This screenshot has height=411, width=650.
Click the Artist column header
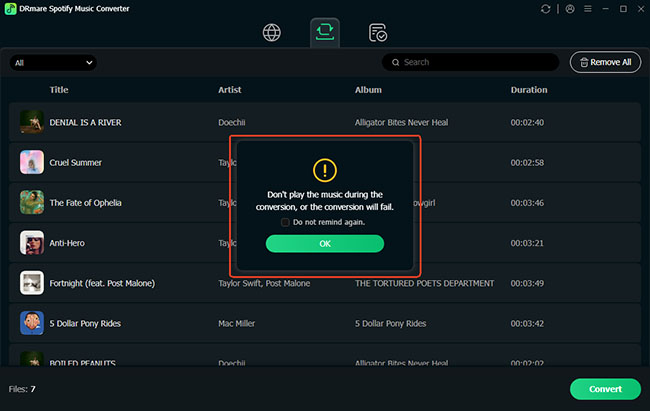pos(230,90)
